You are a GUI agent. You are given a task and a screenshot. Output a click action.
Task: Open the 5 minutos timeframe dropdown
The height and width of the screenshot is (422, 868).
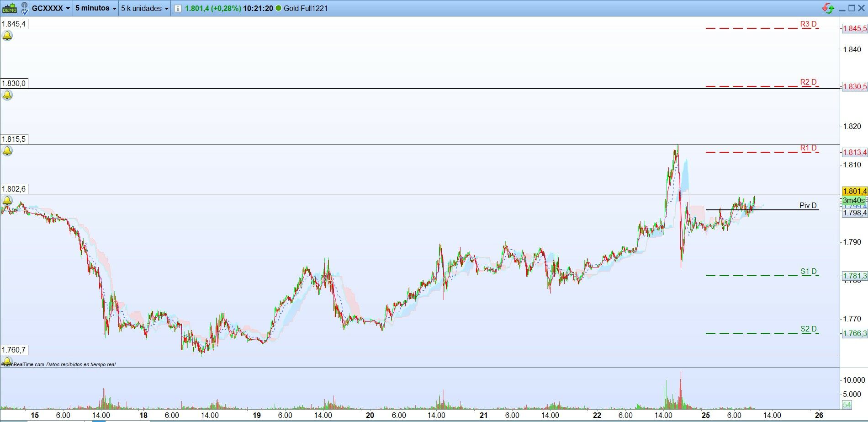(95, 8)
